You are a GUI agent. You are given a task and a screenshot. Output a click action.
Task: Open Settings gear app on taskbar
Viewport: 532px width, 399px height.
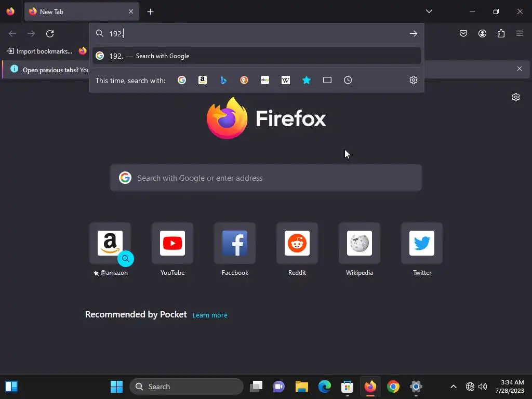(416, 387)
